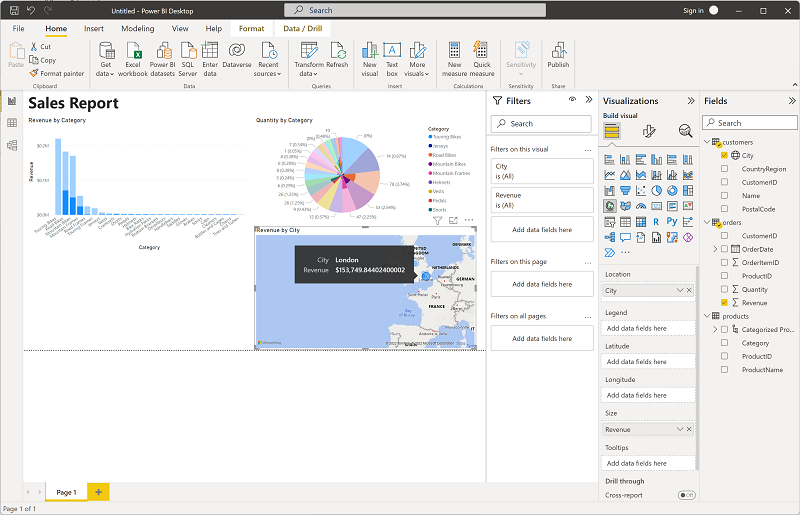Select the scatter chart visualization icon
Image resolution: width=800 pixels, height=515 pixels.
tap(641, 190)
